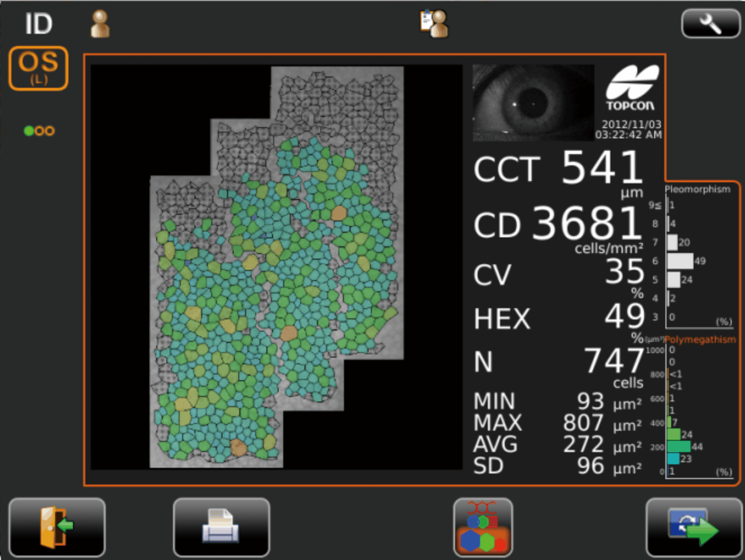This screenshot has width=745, height=560.
Task: Select the first green capture indicator dot
Action: pyautogui.click(x=29, y=131)
